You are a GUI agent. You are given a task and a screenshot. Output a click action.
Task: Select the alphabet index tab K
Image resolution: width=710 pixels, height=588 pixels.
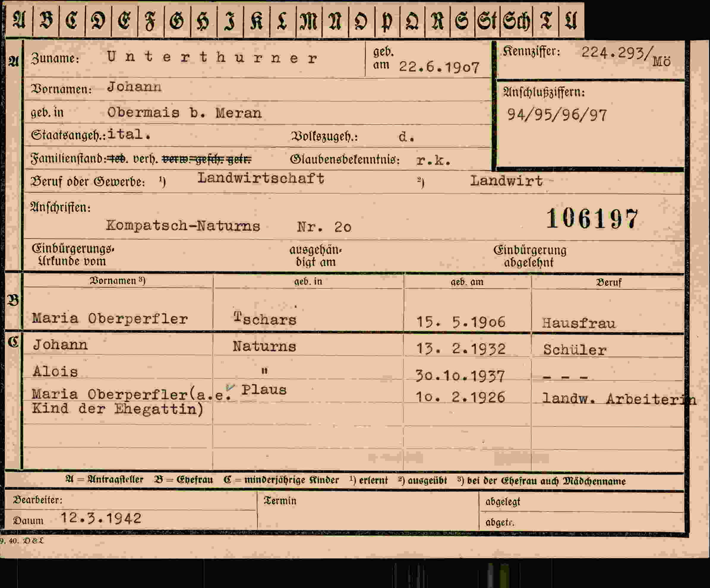257,20
